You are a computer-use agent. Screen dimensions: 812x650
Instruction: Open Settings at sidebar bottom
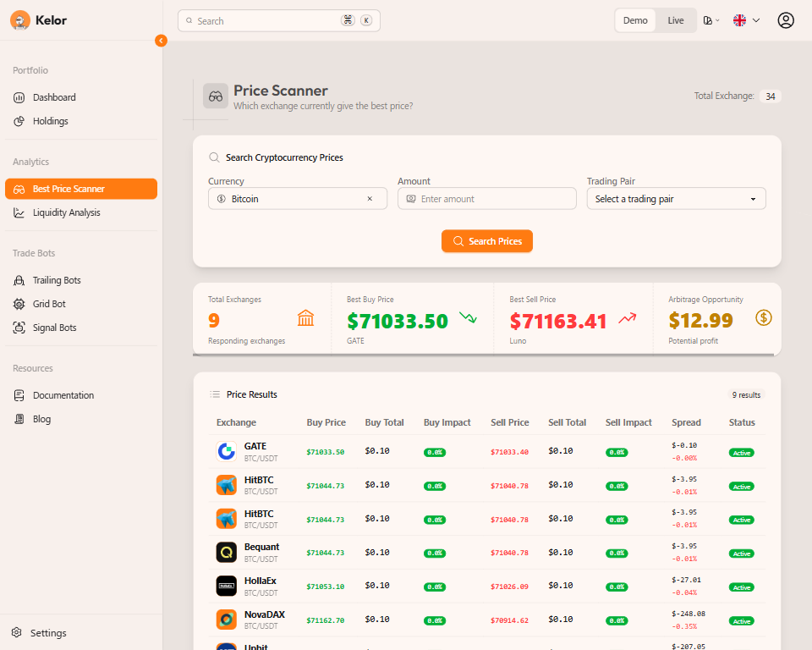[x=47, y=633]
